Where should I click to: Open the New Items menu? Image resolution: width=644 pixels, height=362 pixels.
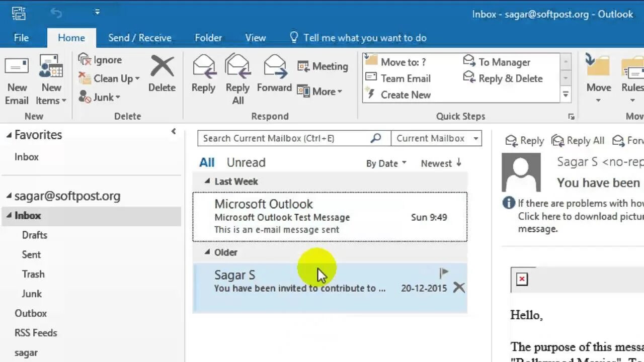point(51,80)
